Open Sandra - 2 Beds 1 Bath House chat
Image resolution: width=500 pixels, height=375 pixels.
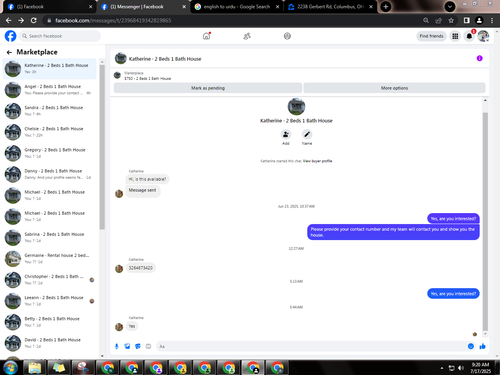(x=49, y=111)
